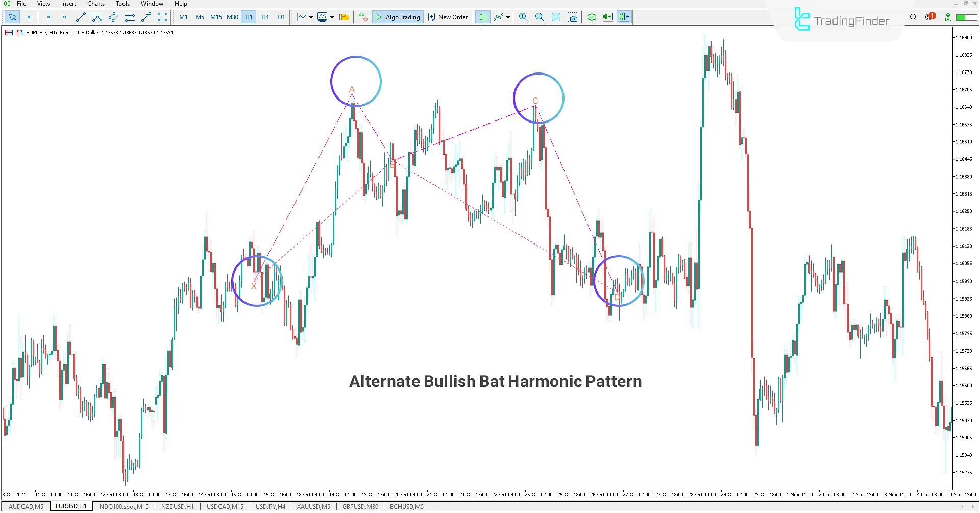Zoom out of the chart

tap(540, 17)
